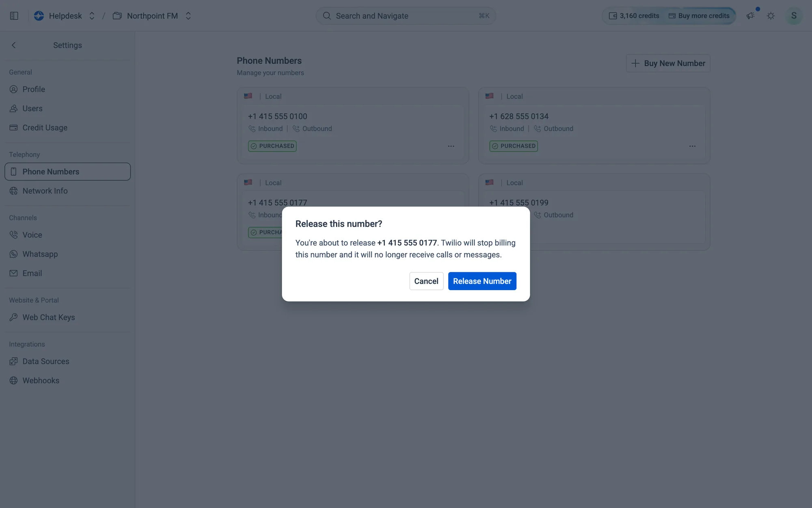Click number +1 415 555 0199
The height and width of the screenshot is (508, 812).
pyautogui.click(x=518, y=203)
